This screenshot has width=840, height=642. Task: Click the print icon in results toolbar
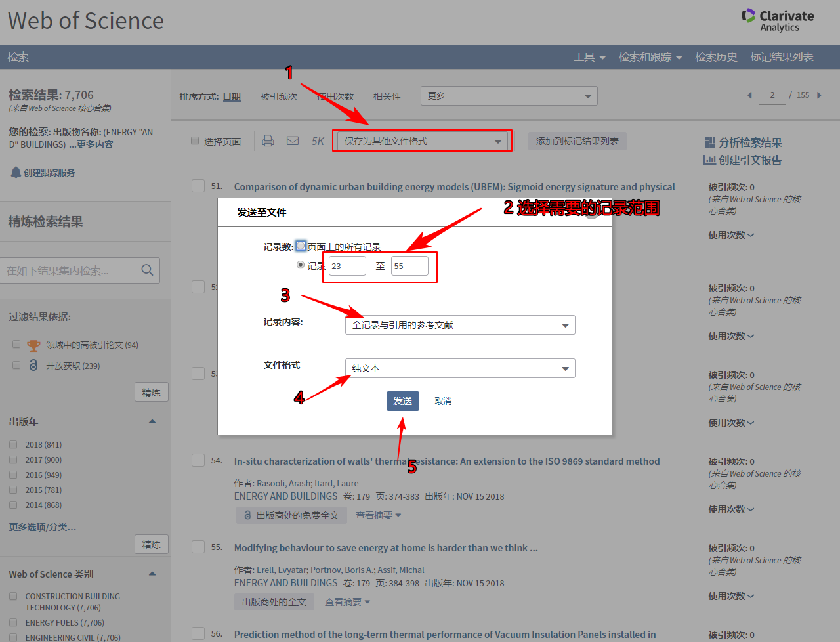pos(268,140)
